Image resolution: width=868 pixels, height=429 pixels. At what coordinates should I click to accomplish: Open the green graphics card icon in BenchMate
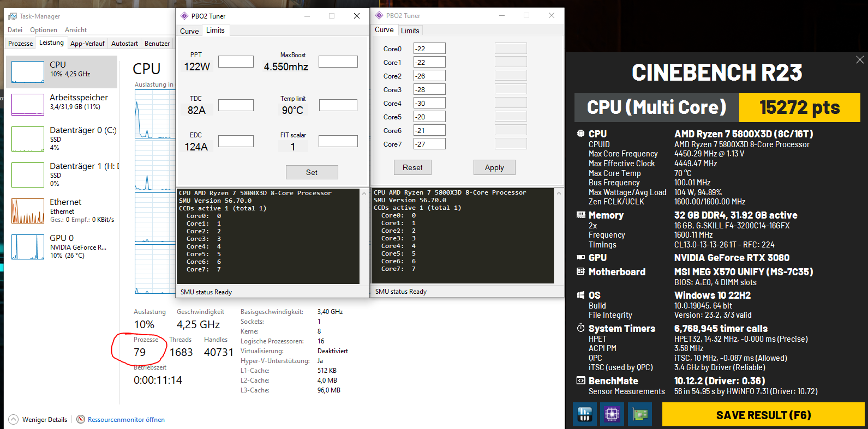click(640, 415)
